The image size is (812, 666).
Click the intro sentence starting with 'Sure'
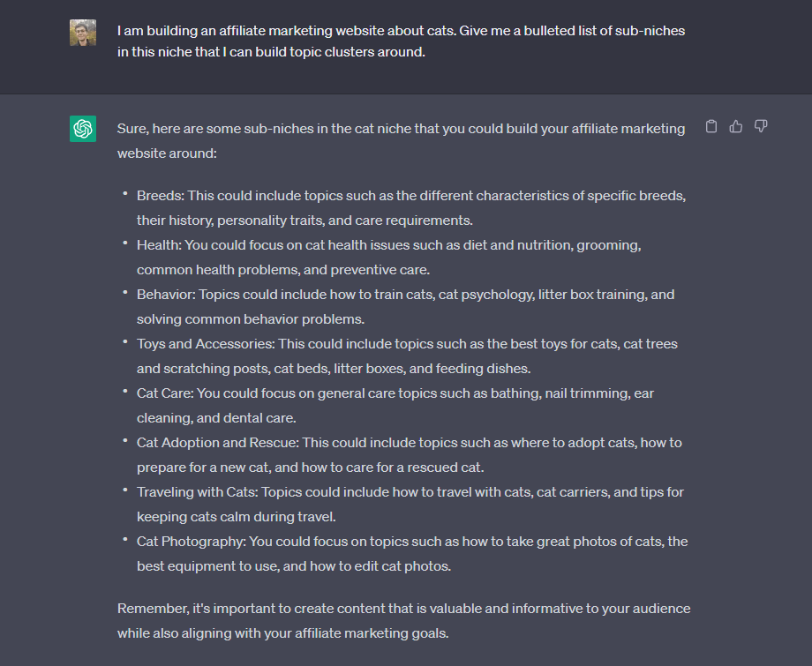401,140
